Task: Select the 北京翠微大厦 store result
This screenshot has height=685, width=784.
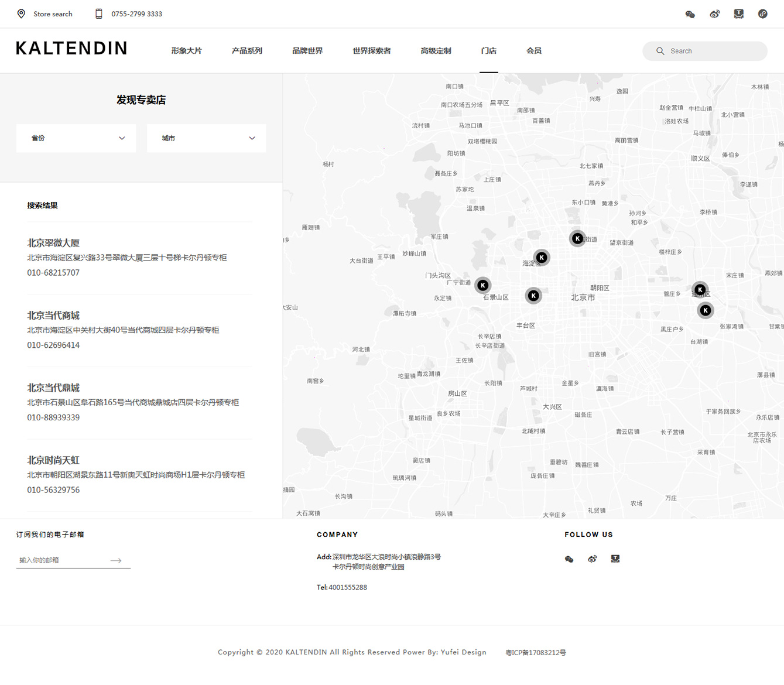Action: (53, 243)
